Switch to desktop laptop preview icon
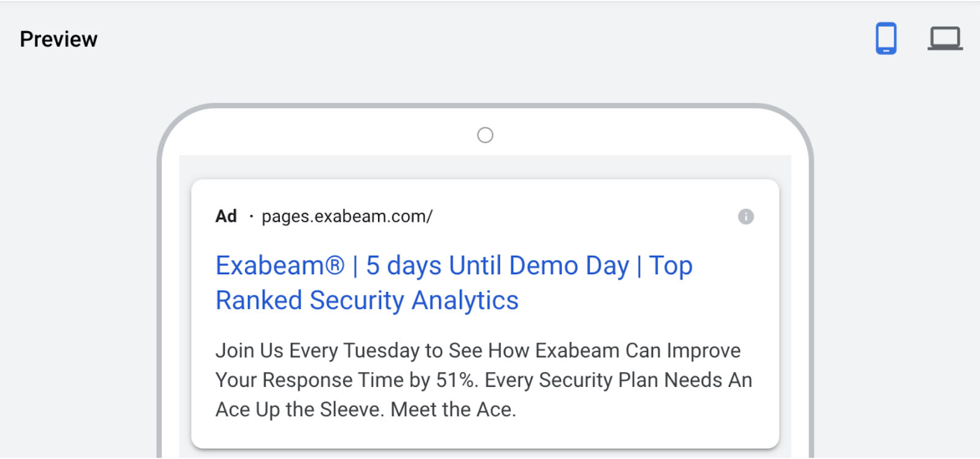This screenshot has height=459, width=980. [945, 39]
